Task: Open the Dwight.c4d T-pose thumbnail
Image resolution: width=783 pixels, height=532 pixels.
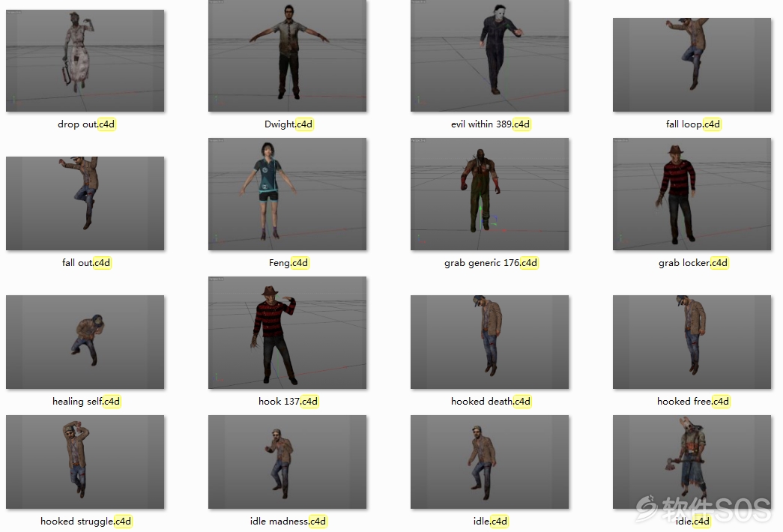Action: [x=287, y=55]
